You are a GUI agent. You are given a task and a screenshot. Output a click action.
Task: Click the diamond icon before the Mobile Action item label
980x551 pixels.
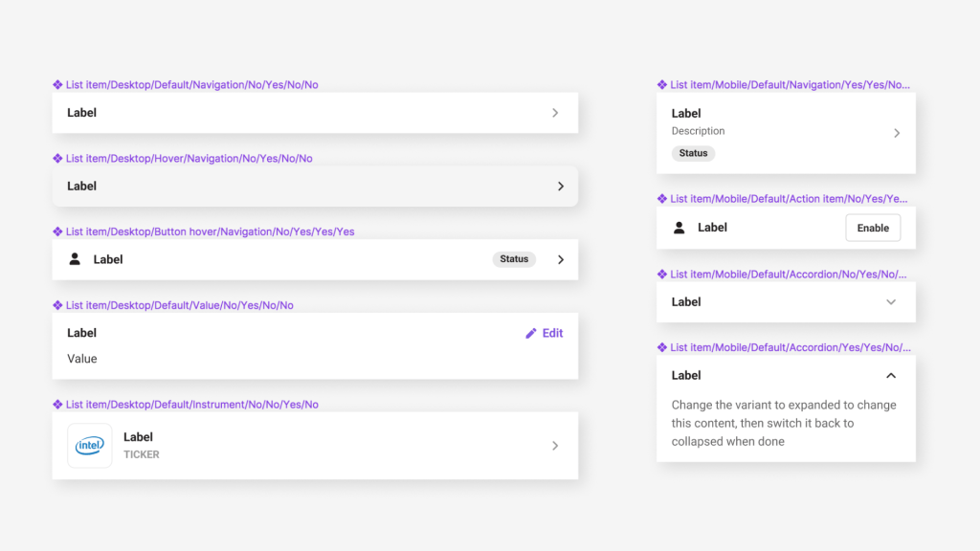(x=661, y=198)
